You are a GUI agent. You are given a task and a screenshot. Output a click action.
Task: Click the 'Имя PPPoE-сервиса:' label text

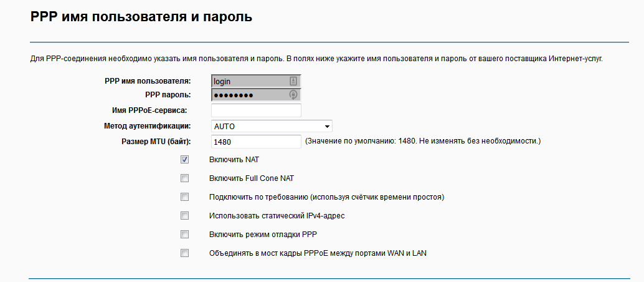coord(149,110)
